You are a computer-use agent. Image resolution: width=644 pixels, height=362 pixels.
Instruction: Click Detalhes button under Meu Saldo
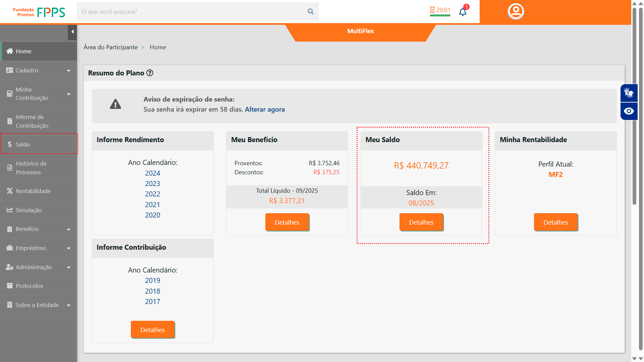tap(421, 222)
